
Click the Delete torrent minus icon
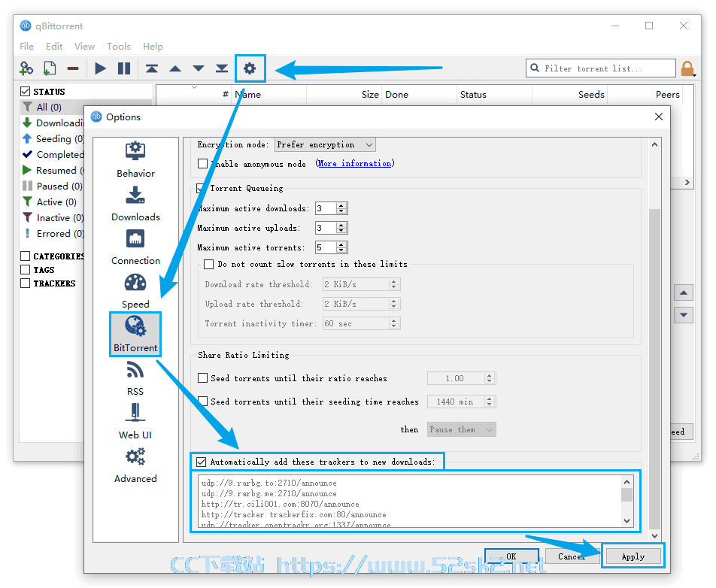[x=73, y=68]
